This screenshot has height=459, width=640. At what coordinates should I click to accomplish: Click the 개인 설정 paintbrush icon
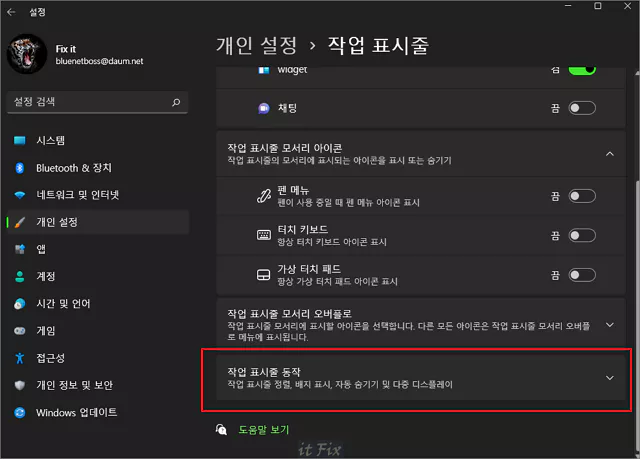20,222
